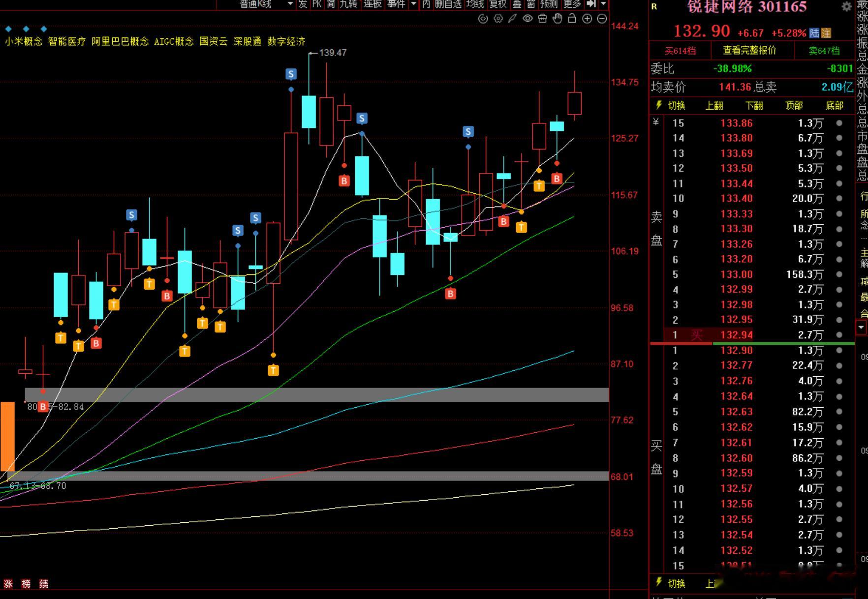Jump to 底部 of the order book
The height and width of the screenshot is (599, 868).
(x=834, y=105)
